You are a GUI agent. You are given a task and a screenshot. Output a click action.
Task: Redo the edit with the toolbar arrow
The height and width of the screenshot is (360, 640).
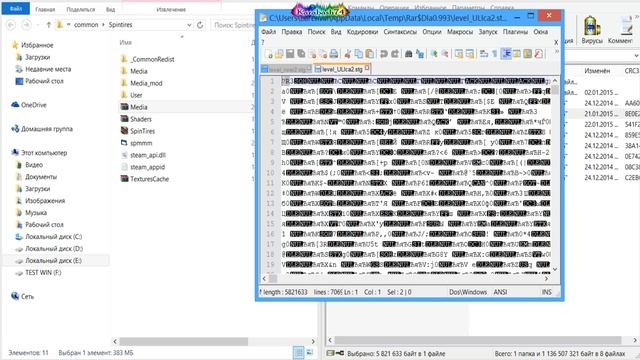(395, 54)
